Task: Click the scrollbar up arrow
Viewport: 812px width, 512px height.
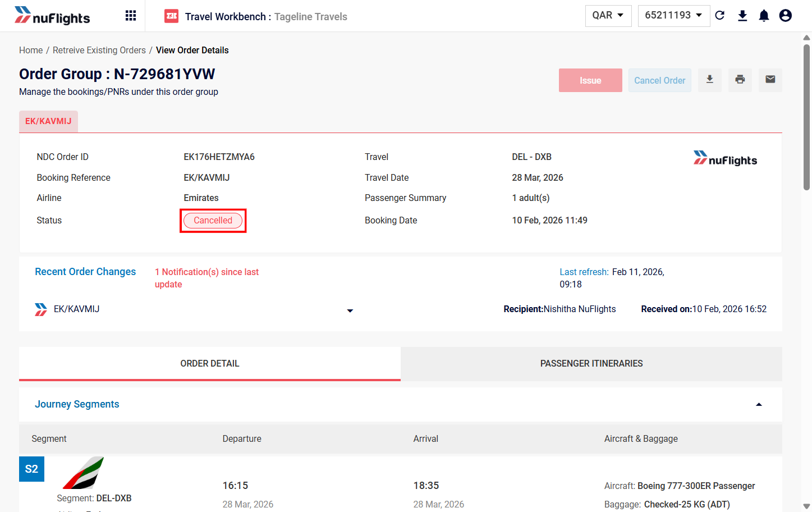Action: [x=806, y=38]
